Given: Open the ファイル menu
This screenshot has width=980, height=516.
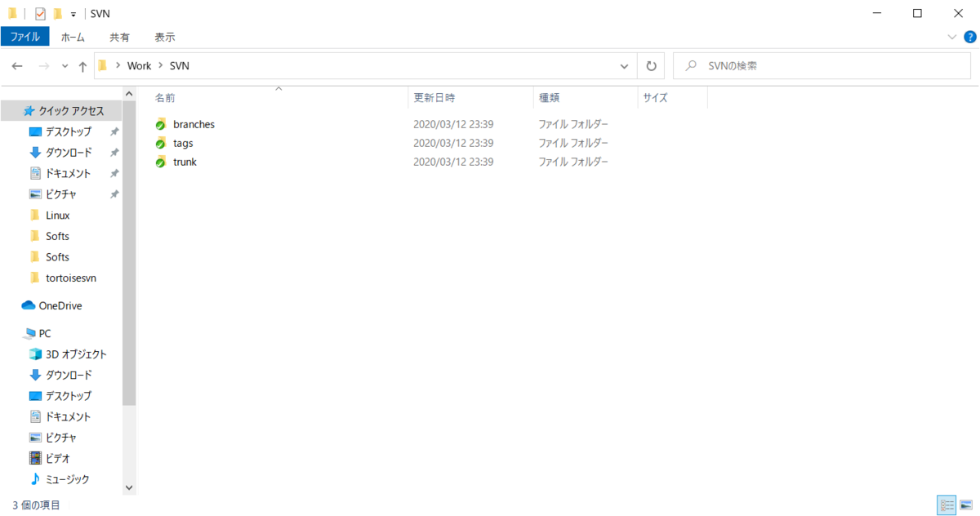Looking at the screenshot, I should click(25, 36).
